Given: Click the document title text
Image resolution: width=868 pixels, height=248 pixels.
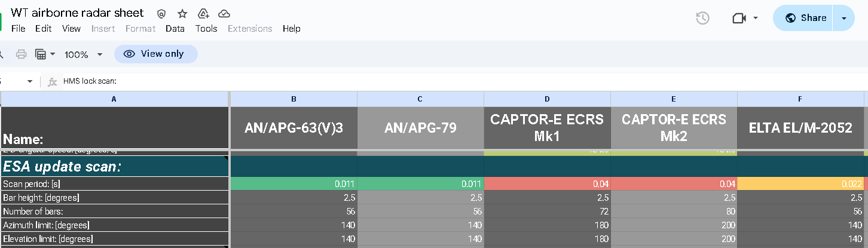Looking at the screenshot, I should 77,13.
